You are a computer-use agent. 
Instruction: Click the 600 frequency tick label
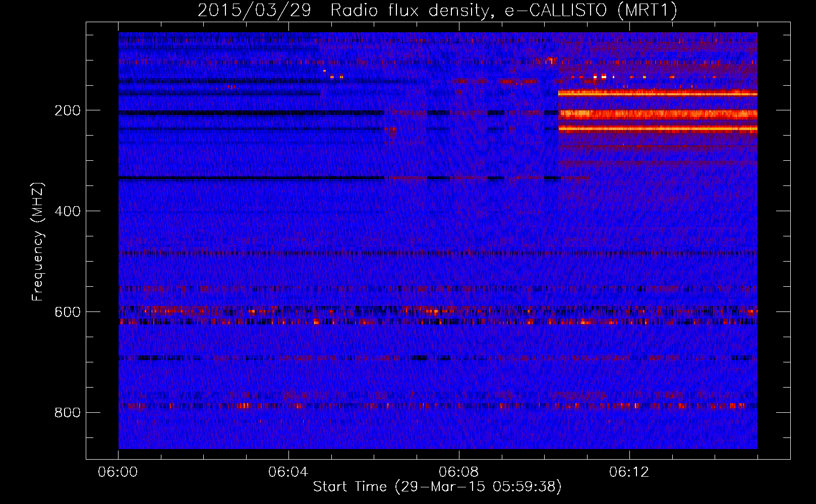pos(67,312)
